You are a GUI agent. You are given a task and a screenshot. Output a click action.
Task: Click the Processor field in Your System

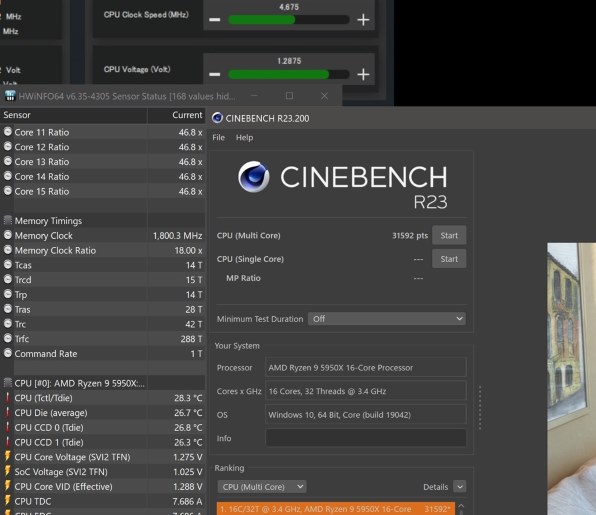(x=366, y=368)
